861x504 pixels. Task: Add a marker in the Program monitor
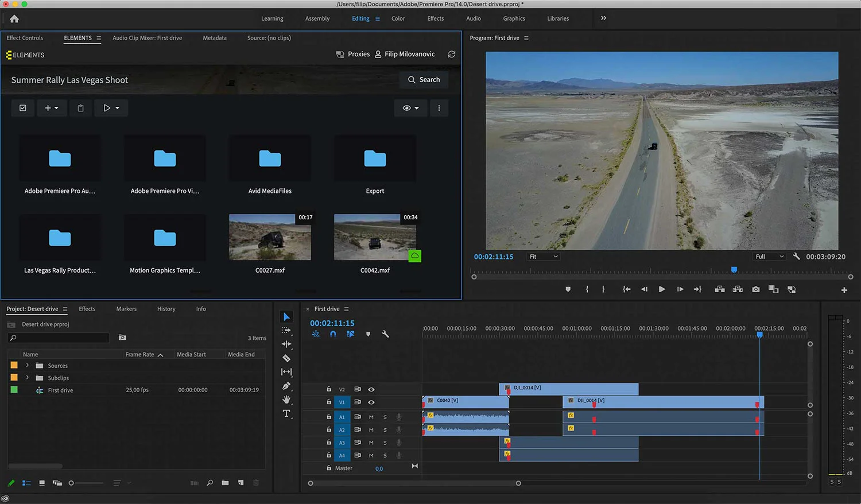[x=568, y=289]
